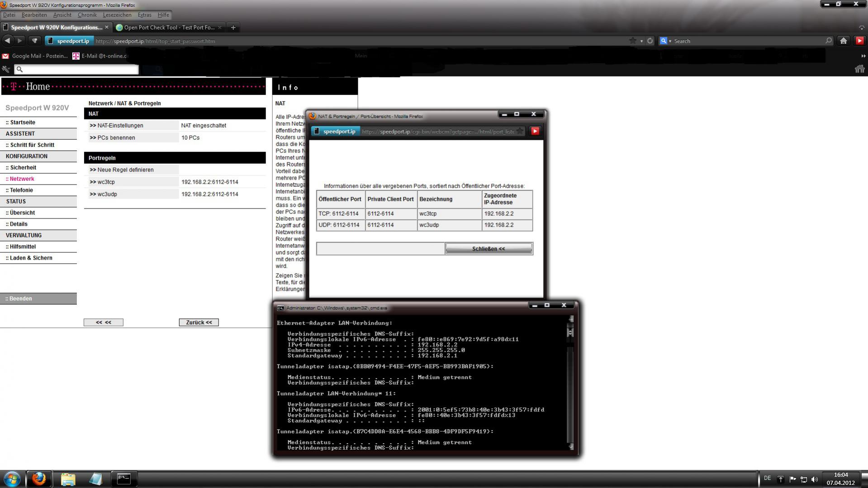The width and height of the screenshot is (868, 488).
Task: Open Firefox home page via house button
Action: [843, 41]
